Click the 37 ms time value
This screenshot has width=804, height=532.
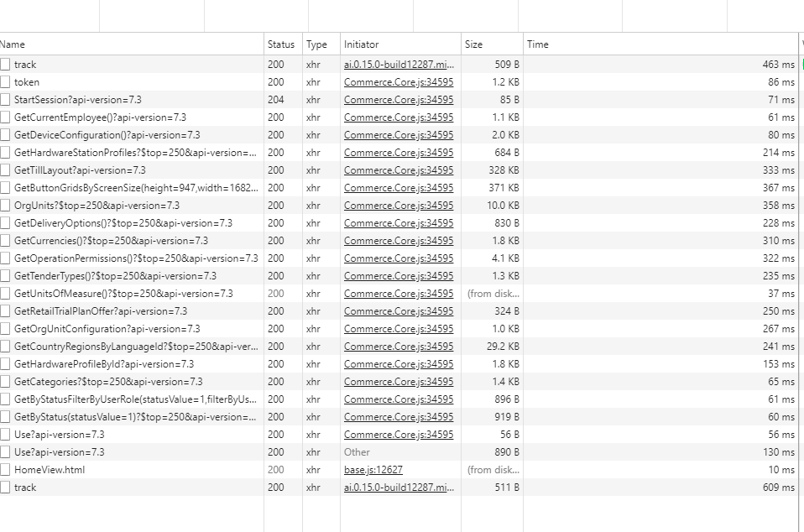tap(781, 293)
